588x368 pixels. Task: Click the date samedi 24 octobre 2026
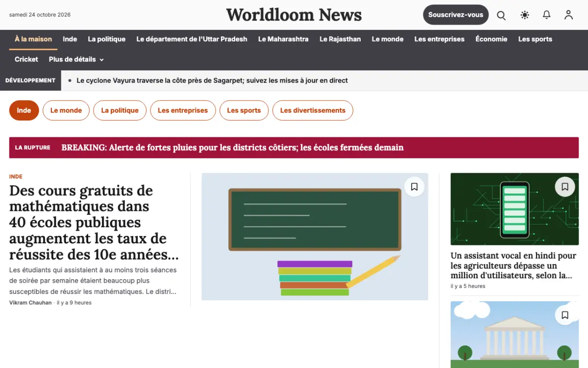click(40, 15)
